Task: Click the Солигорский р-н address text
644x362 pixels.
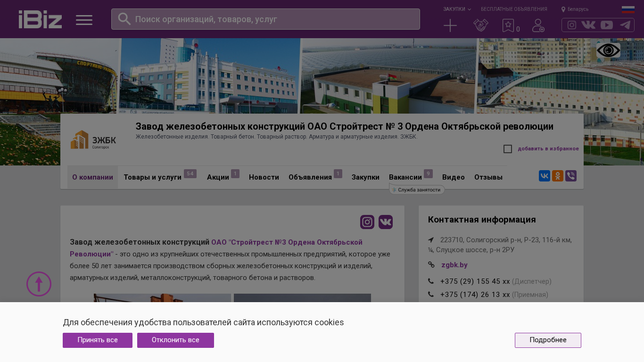Action: pos(500,245)
